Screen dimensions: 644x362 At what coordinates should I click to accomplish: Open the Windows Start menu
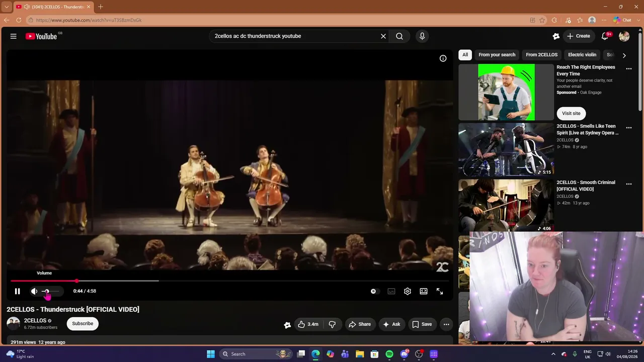(x=211, y=354)
